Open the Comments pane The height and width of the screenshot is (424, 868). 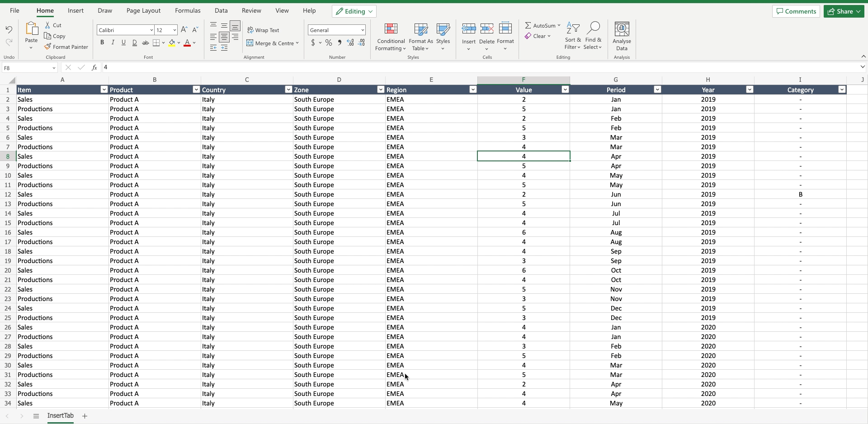tap(796, 11)
